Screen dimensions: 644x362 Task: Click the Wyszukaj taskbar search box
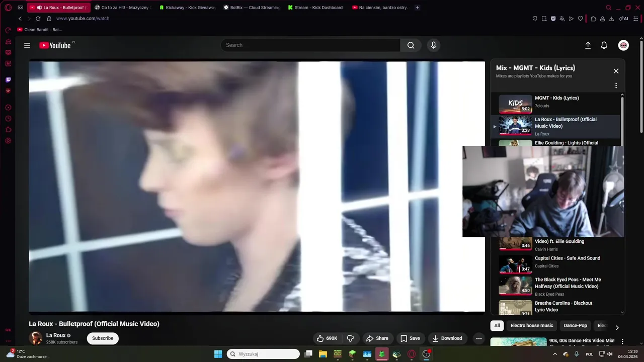pos(263,354)
